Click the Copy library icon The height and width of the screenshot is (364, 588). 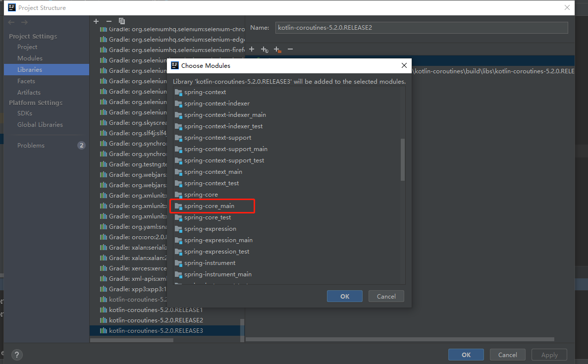[x=121, y=21]
